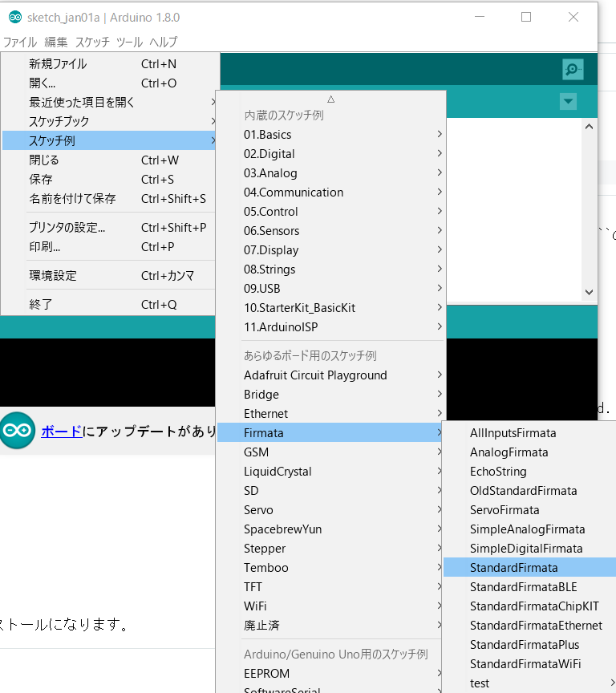
Task: Open the スケッチ menu
Action: click(92, 42)
